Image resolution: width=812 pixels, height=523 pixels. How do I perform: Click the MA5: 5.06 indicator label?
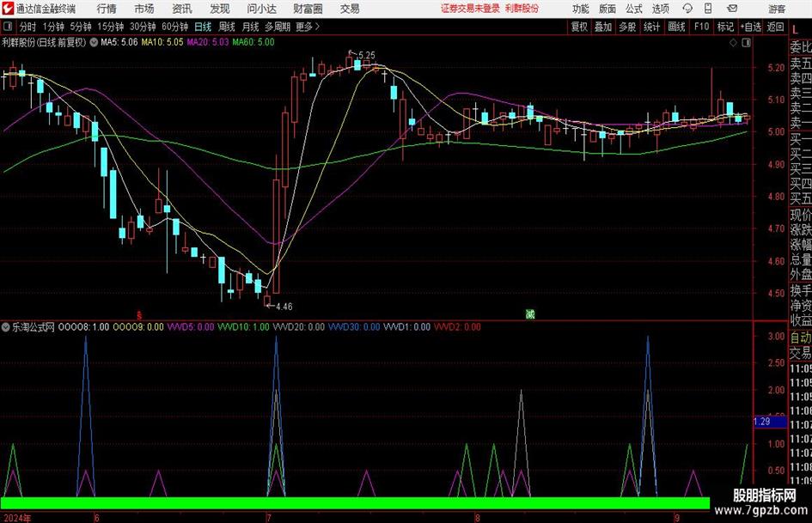point(119,42)
